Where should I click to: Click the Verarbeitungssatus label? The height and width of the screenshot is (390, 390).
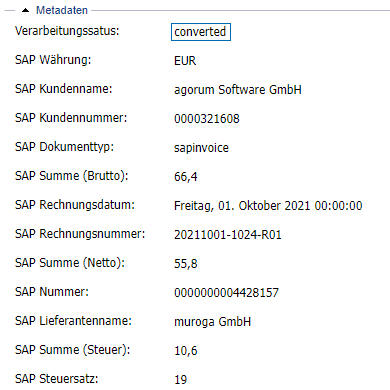click(67, 31)
